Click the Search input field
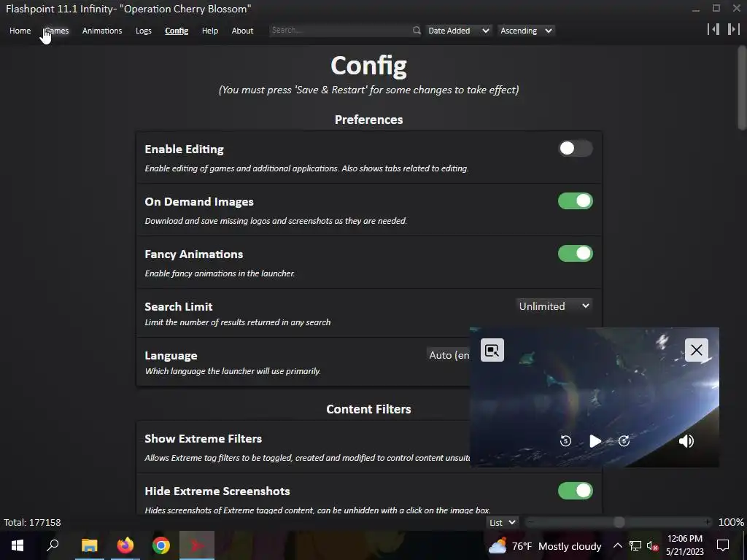Image resolution: width=747 pixels, height=560 pixels. (340, 31)
